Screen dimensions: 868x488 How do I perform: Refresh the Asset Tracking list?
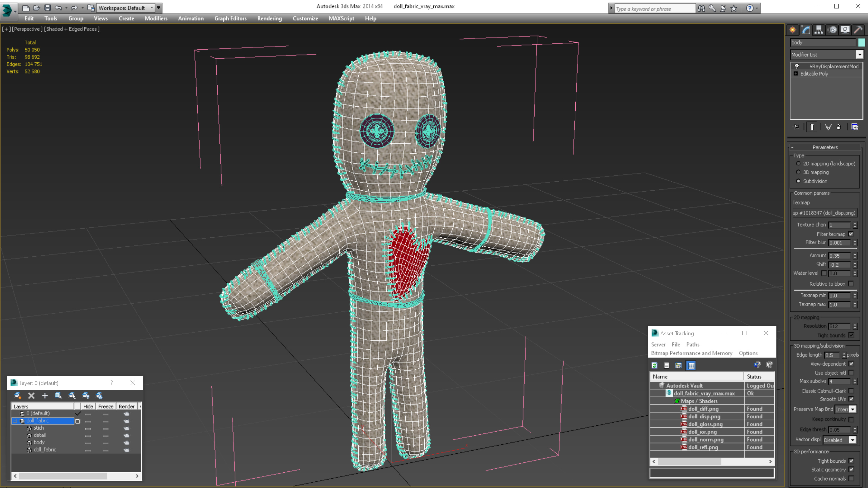(654, 365)
